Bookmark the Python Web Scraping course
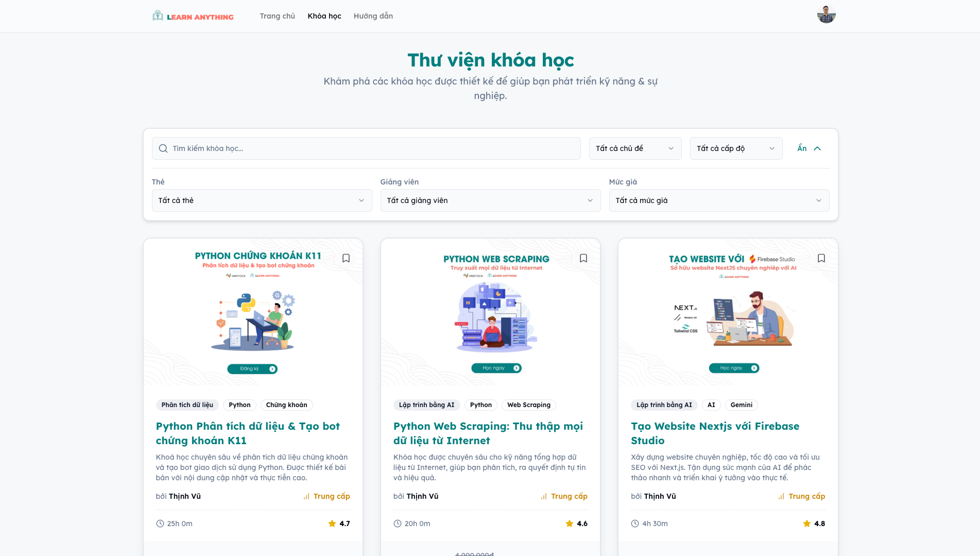The height and width of the screenshot is (556, 980). [583, 258]
